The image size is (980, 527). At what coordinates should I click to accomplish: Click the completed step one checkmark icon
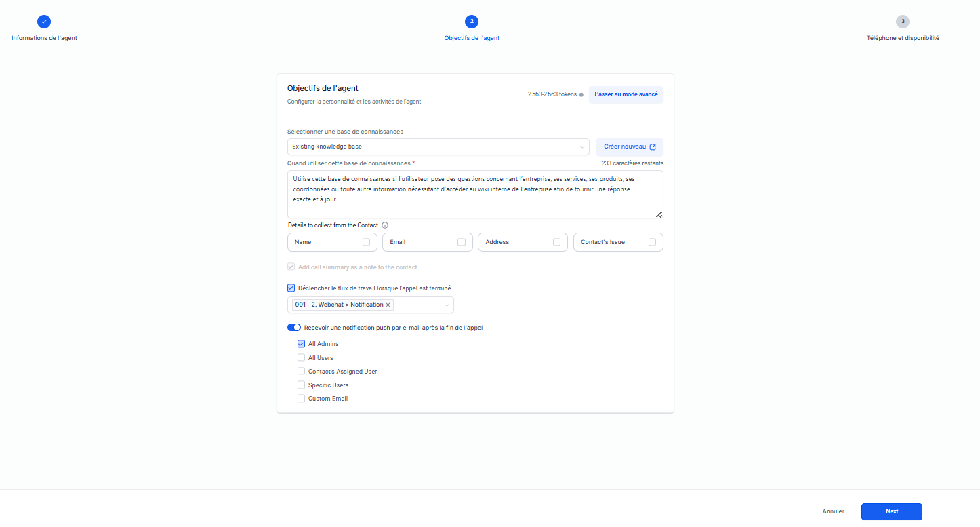[x=44, y=22]
